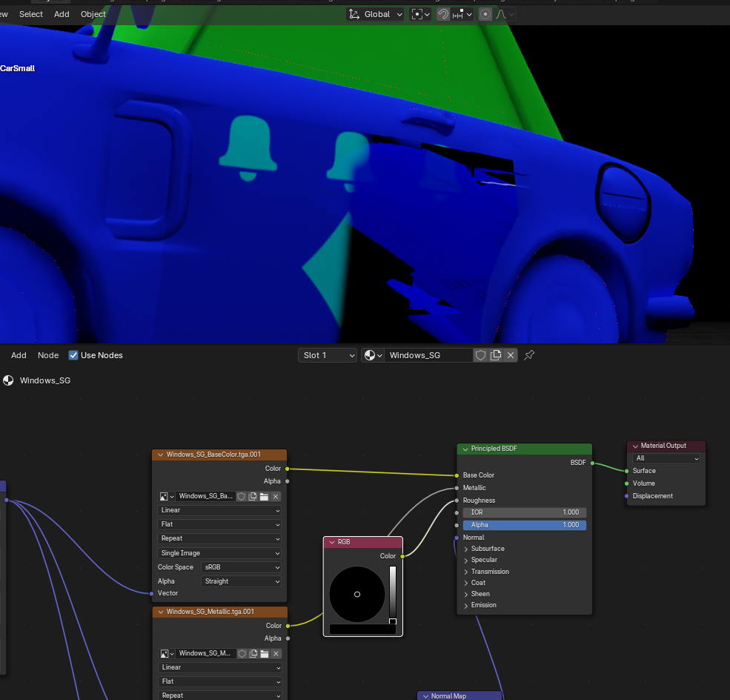Edit the Windows_SG_Ba... image name field
The width and height of the screenshot is (730, 700).
pos(205,497)
